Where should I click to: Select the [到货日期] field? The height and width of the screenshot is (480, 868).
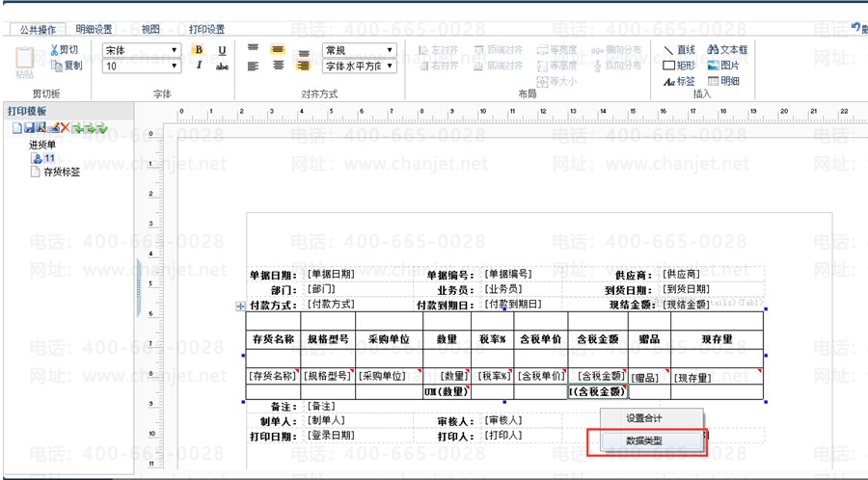(x=686, y=288)
